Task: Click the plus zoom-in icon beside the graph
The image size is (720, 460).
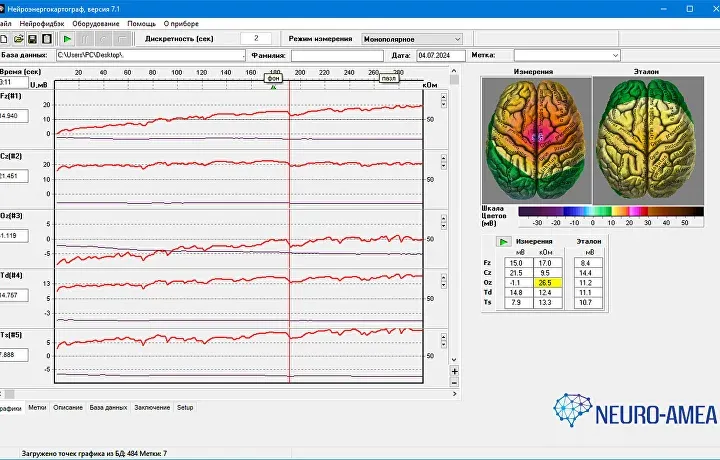Action: coord(454,371)
